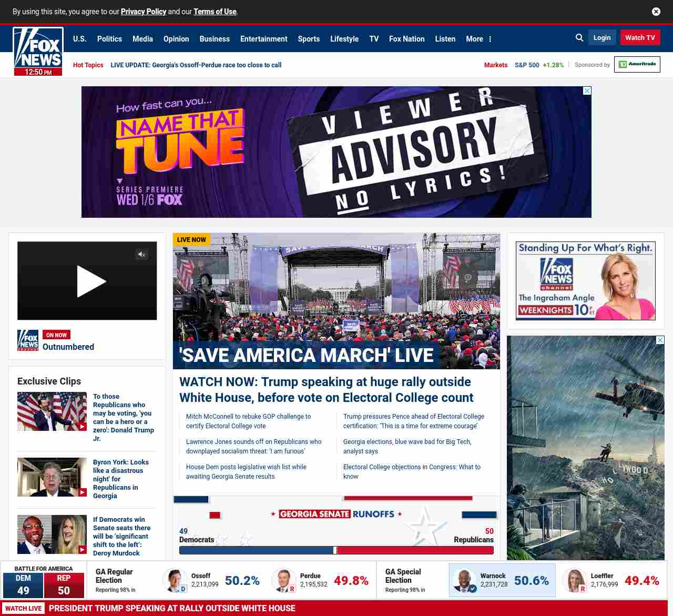Viewport: 673px width, 616px height.
Task: Click the search magnifier icon
Action: (x=579, y=38)
